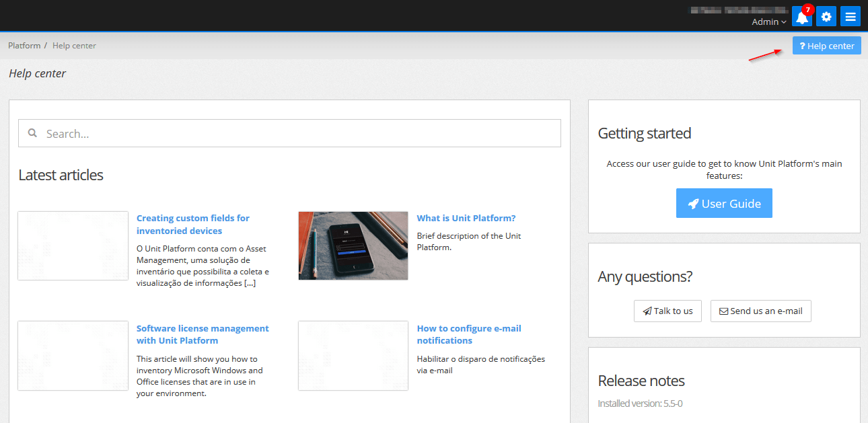The width and height of the screenshot is (868, 423).
Task: Click the magnifier icon in search box
Action: tap(32, 133)
